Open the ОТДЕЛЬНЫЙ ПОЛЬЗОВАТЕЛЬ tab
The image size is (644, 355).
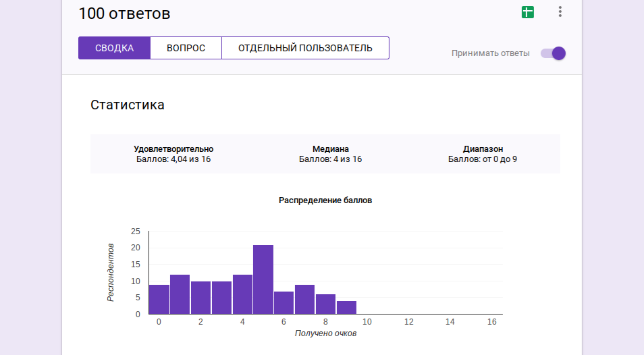305,48
